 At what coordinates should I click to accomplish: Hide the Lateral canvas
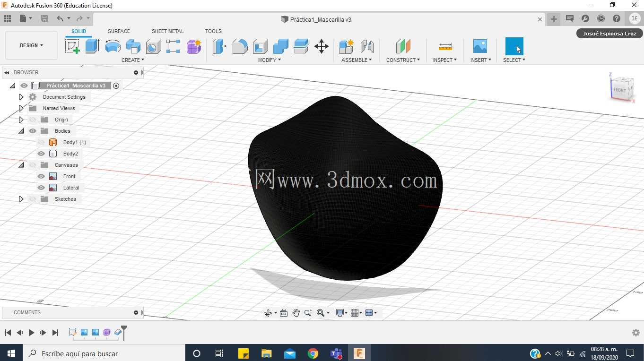(41, 188)
